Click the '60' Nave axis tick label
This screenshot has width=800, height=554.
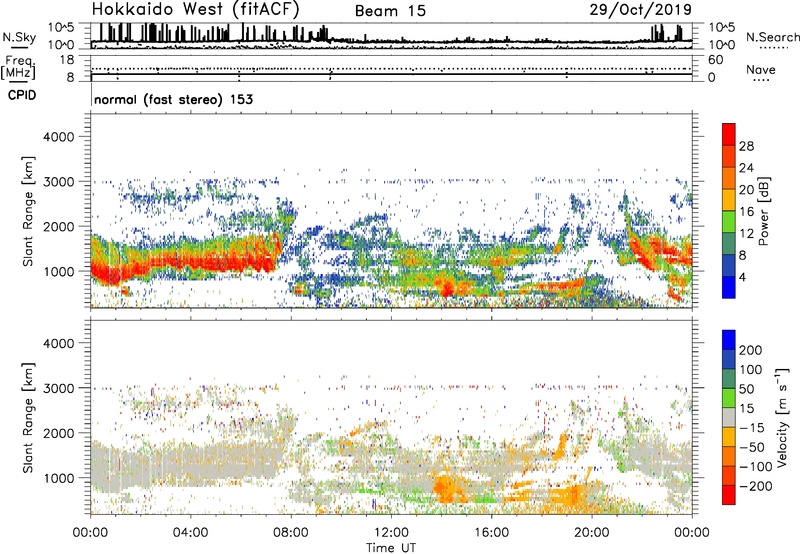[715, 60]
